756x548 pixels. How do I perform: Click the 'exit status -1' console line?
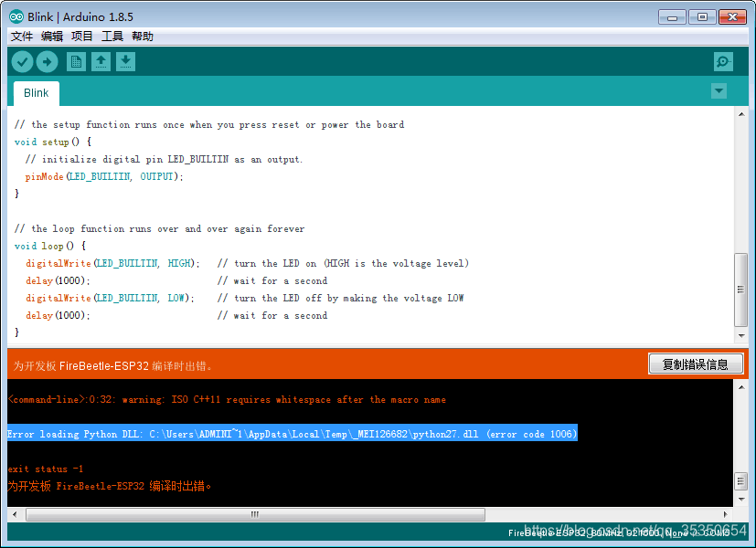coord(46,469)
